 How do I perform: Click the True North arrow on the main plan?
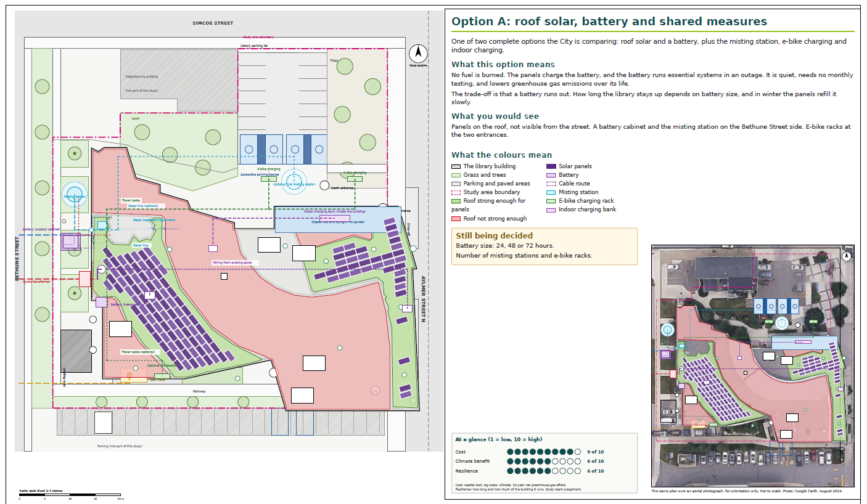[x=419, y=54]
